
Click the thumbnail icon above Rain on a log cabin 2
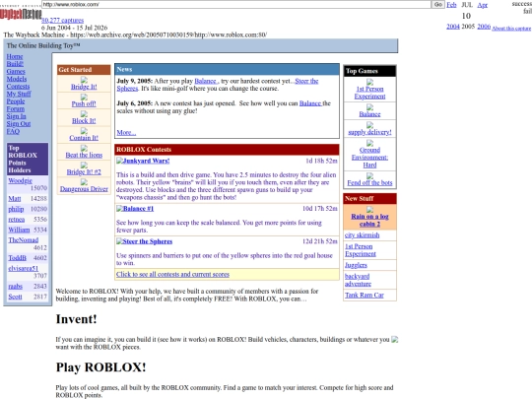point(369,209)
